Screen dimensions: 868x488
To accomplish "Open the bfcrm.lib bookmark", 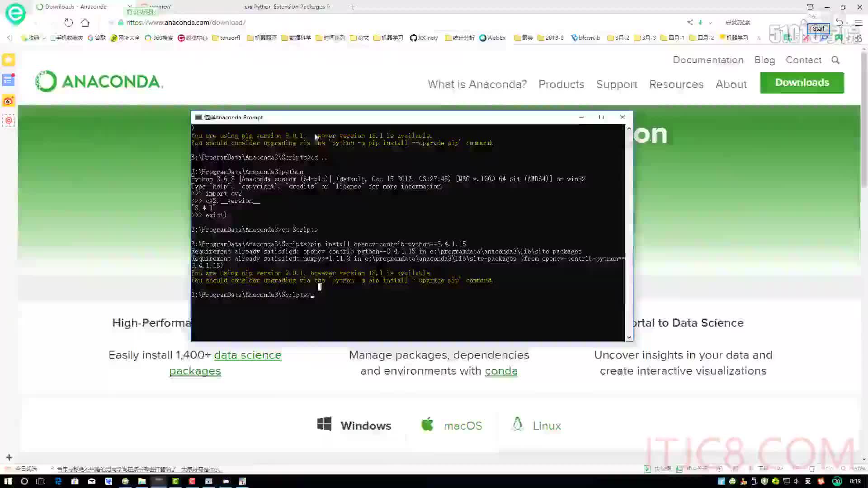I will coord(586,38).
